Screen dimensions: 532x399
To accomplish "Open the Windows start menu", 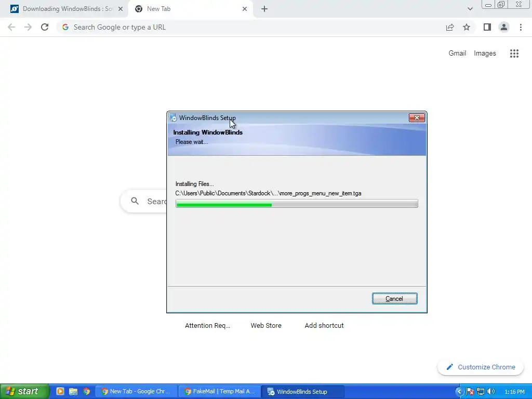I will [x=24, y=392].
